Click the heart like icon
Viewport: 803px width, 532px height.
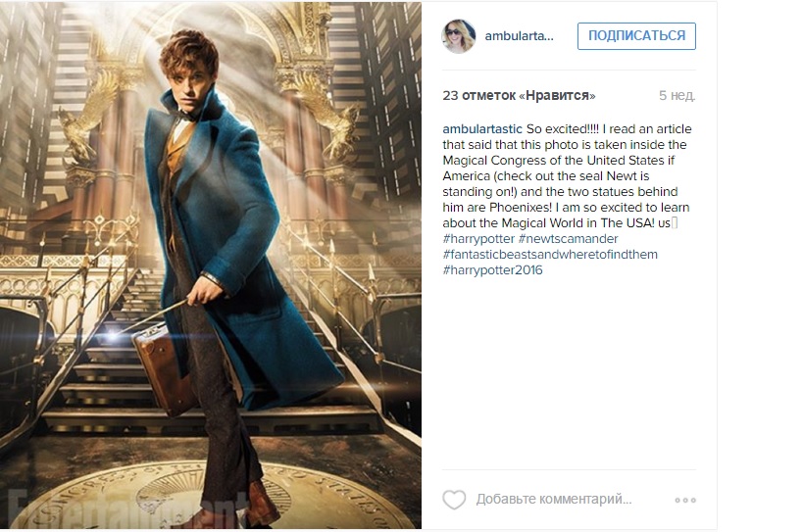click(454, 500)
